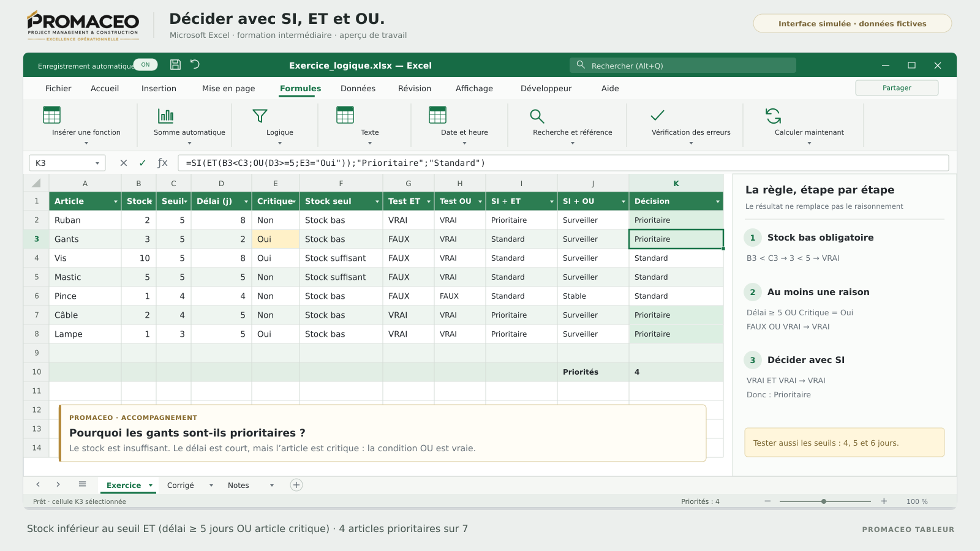The image size is (980, 551).
Task: Open the Décision column filter dropdown
Action: coord(718,201)
